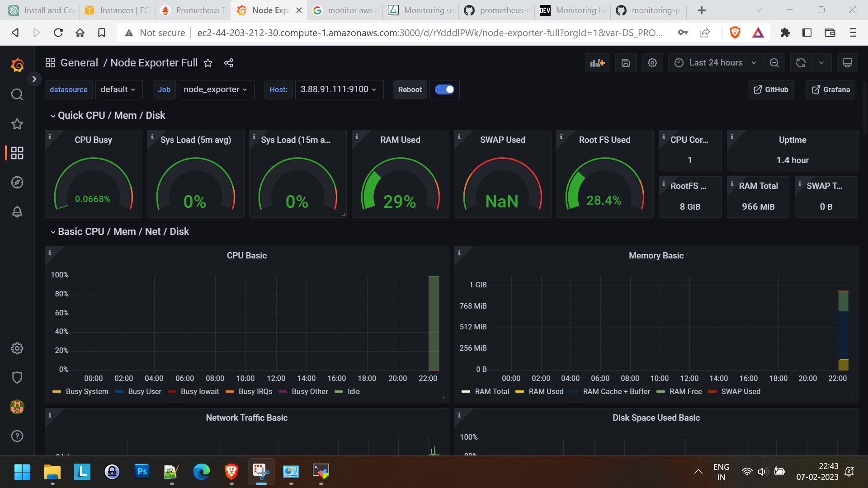Open the CPU Basic panel title menu
868x488 pixels.
[247, 256]
